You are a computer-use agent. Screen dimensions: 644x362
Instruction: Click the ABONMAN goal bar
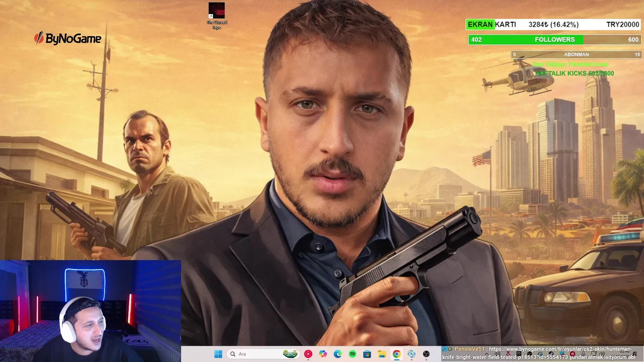point(577,54)
